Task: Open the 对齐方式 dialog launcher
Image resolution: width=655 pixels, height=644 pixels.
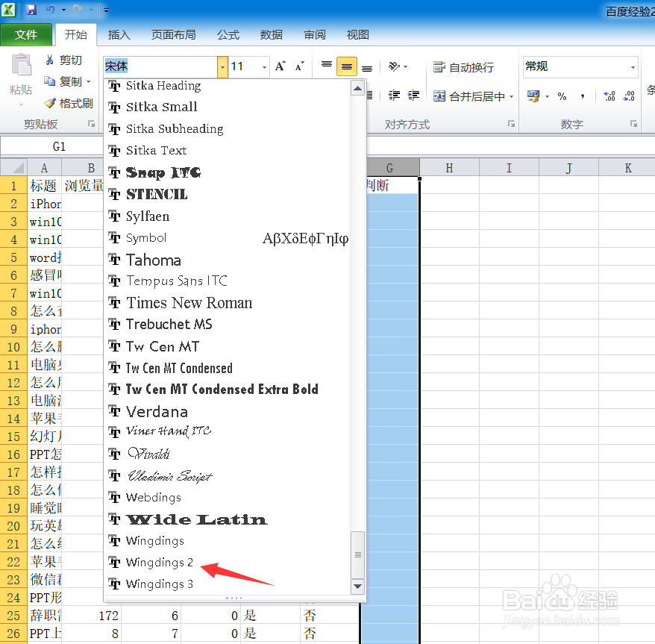Action: pos(511,124)
